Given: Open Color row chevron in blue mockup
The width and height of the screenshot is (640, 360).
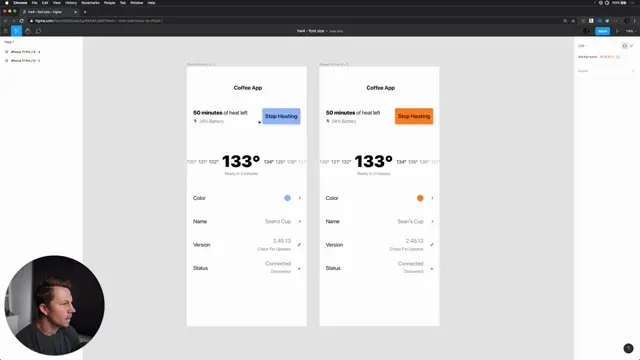Looking at the screenshot, I should point(300,198).
